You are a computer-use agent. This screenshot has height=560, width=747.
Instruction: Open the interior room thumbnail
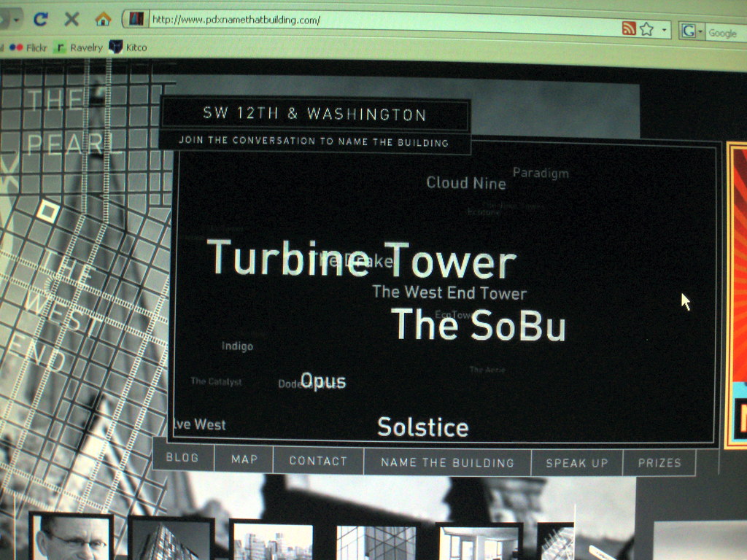(479, 542)
